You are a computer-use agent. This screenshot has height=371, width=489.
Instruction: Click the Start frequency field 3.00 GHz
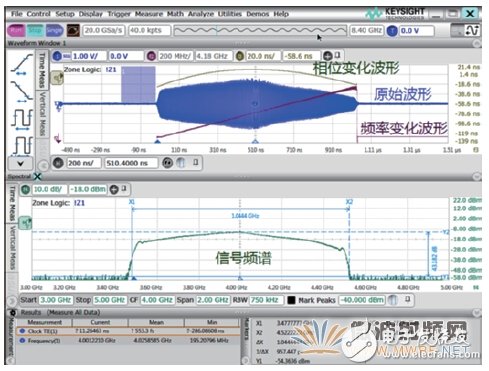point(56,300)
